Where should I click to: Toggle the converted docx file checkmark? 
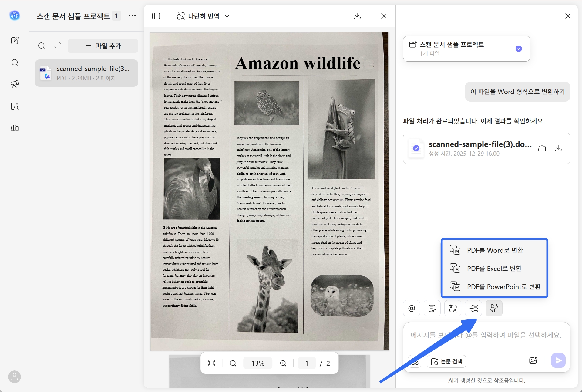(x=416, y=148)
